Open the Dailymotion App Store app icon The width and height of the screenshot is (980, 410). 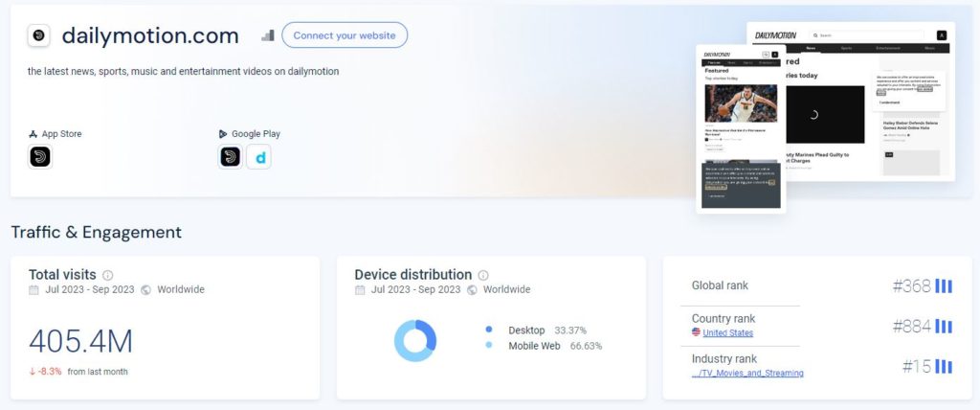click(x=40, y=156)
